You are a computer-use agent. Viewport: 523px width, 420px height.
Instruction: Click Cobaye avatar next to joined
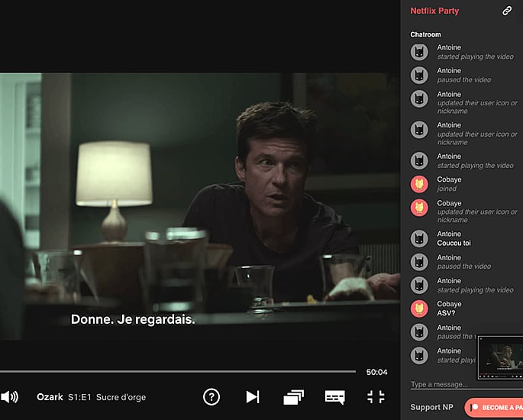[x=419, y=184]
